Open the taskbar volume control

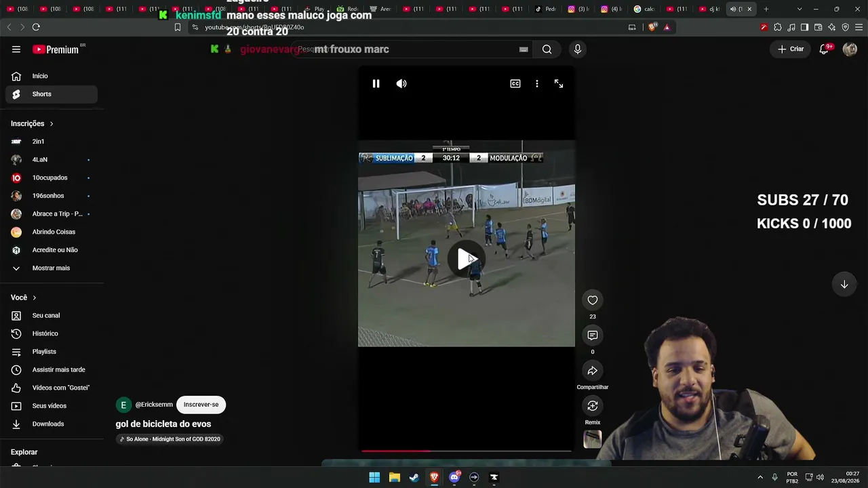[x=821, y=477]
